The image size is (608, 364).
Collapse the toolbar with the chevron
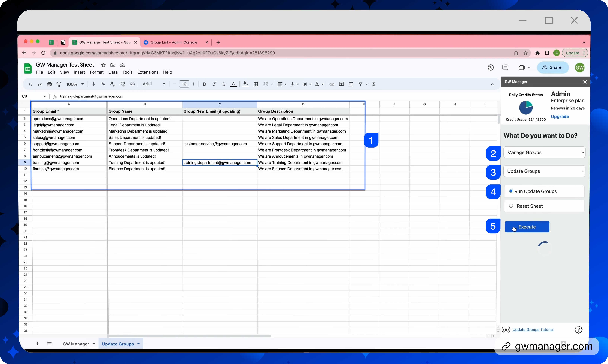pyautogui.click(x=492, y=84)
